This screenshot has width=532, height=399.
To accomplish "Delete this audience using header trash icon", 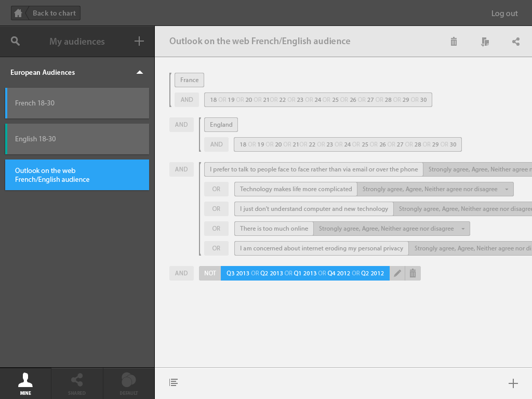I will 454,42.
